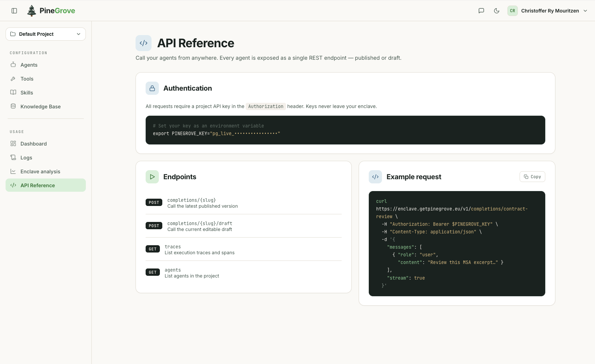This screenshot has width=595, height=364.
Task: Click the Example request heading
Action: (414, 177)
